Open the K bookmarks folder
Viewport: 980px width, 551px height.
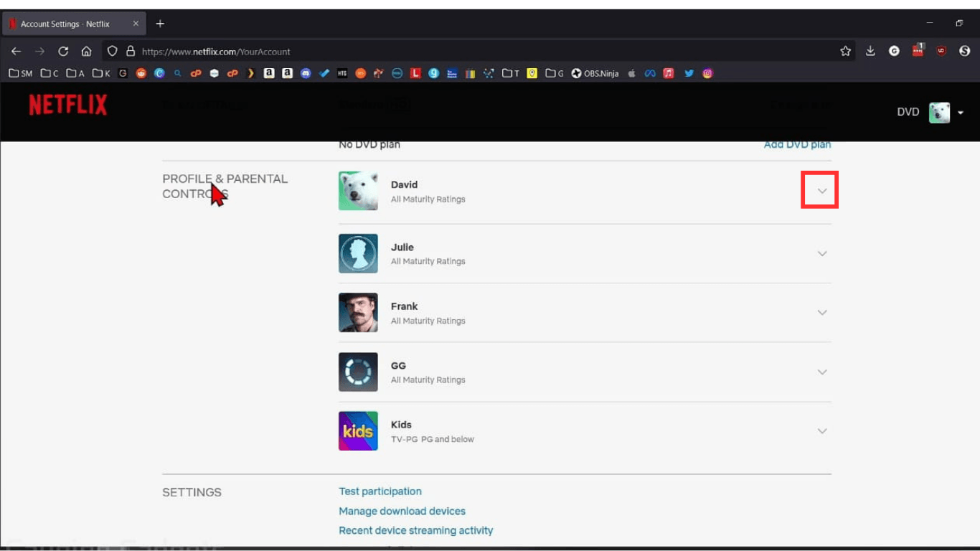tap(101, 73)
